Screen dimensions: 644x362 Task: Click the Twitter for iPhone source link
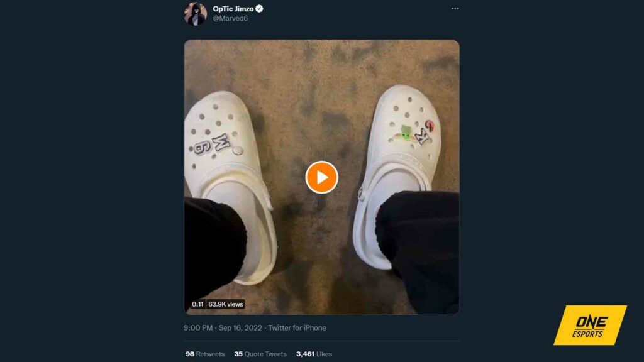(x=297, y=328)
